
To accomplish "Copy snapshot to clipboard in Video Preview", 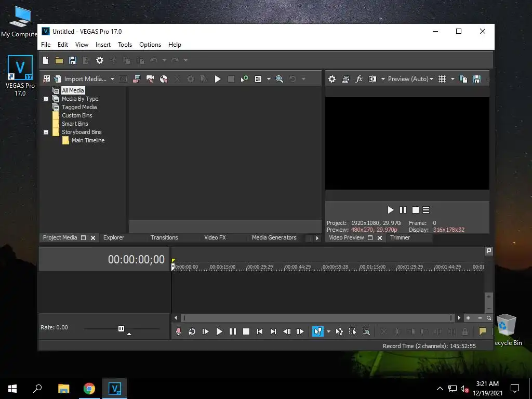I will pyautogui.click(x=463, y=79).
